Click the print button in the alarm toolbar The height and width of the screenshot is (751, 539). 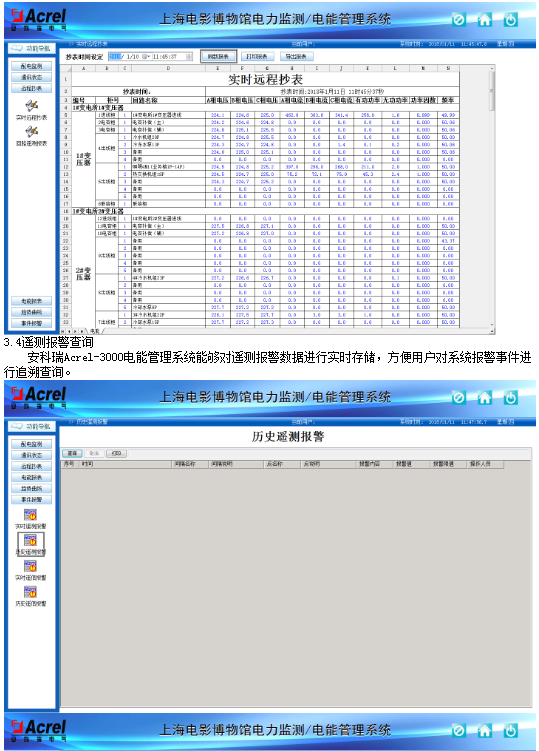[x=116, y=453]
